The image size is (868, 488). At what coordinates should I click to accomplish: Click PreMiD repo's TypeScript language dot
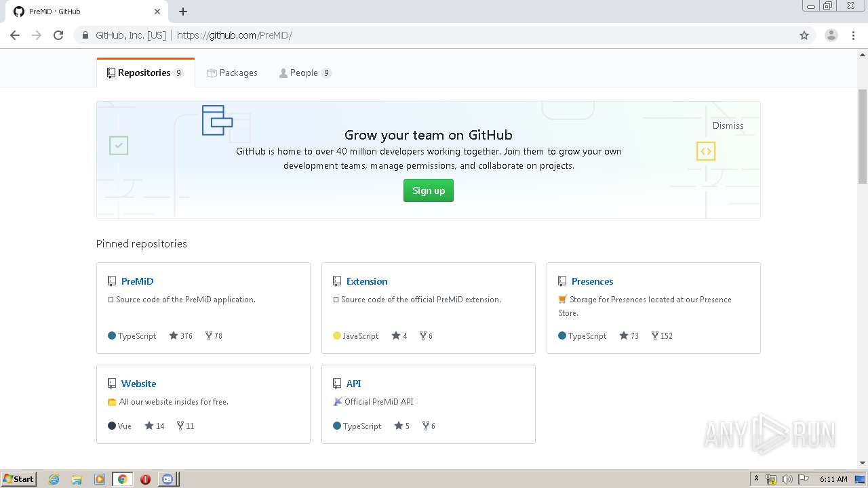(112, 335)
